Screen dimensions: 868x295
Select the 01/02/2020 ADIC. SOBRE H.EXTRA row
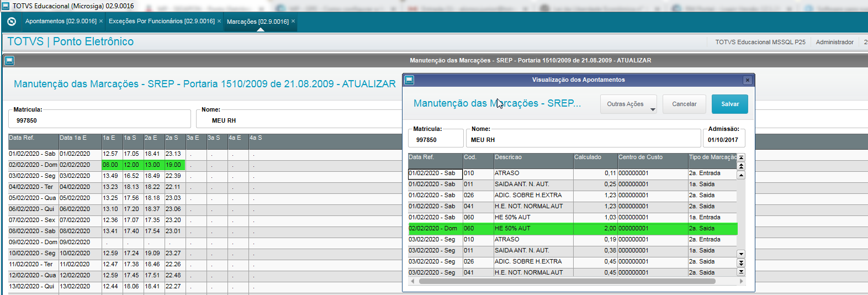tap(573, 196)
